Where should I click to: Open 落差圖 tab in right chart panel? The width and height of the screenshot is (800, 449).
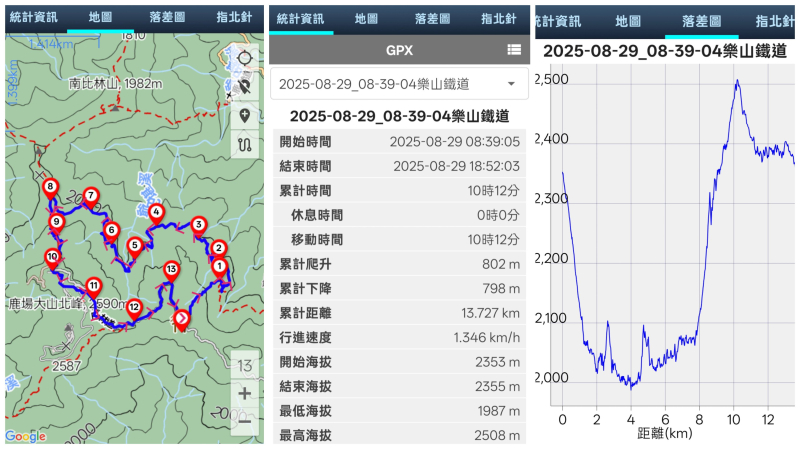coord(702,21)
